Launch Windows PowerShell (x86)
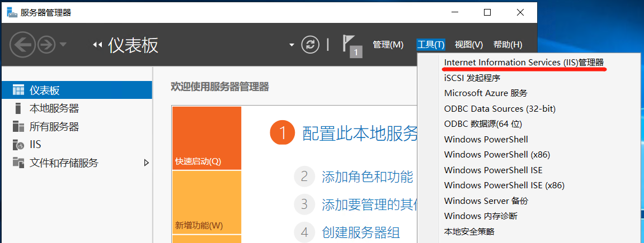The width and height of the screenshot is (644, 243). pyautogui.click(x=497, y=155)
